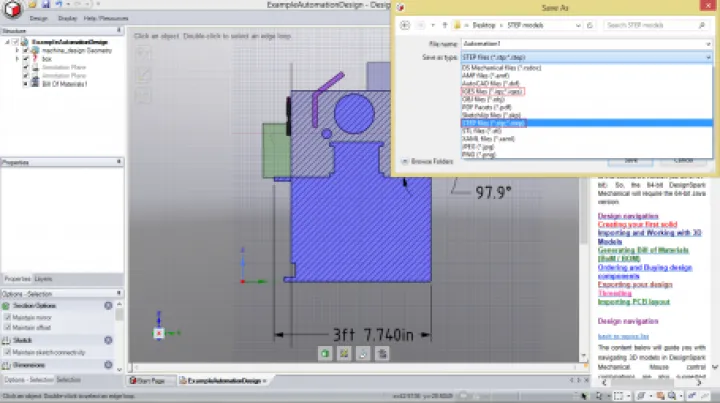Click the Open folder icon in quick access toolbar

click(33, 5)
